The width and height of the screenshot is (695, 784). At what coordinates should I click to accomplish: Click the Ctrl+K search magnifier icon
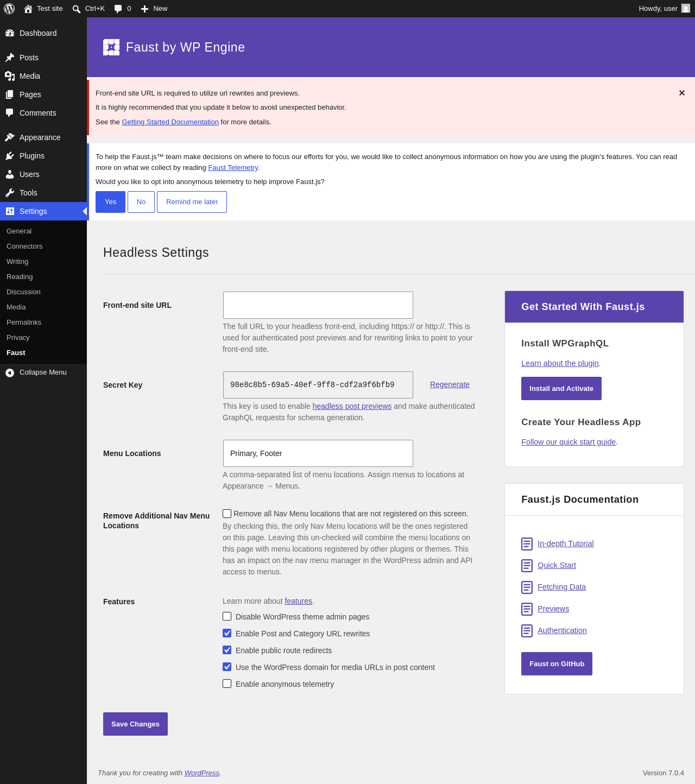click(x=77, y=9)
